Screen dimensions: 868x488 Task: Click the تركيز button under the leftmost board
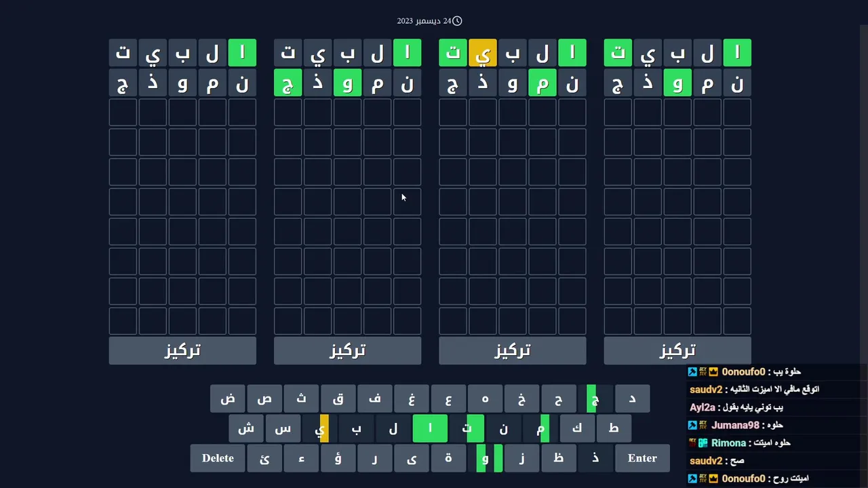[x=182, y=350]
